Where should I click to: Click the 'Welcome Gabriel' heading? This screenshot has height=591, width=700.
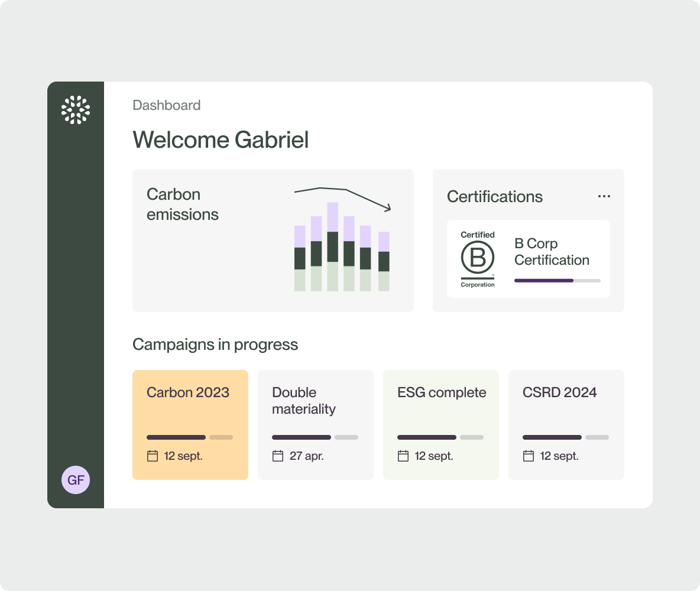click(x=221, y=139)
